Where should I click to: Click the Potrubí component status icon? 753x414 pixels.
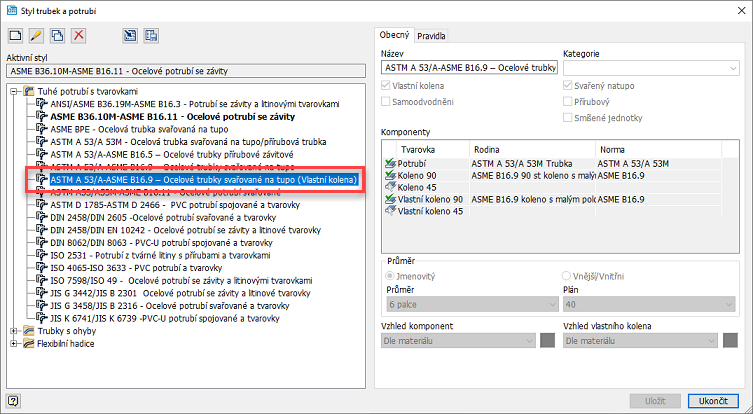pyautogui.click(x=390, y=164)
